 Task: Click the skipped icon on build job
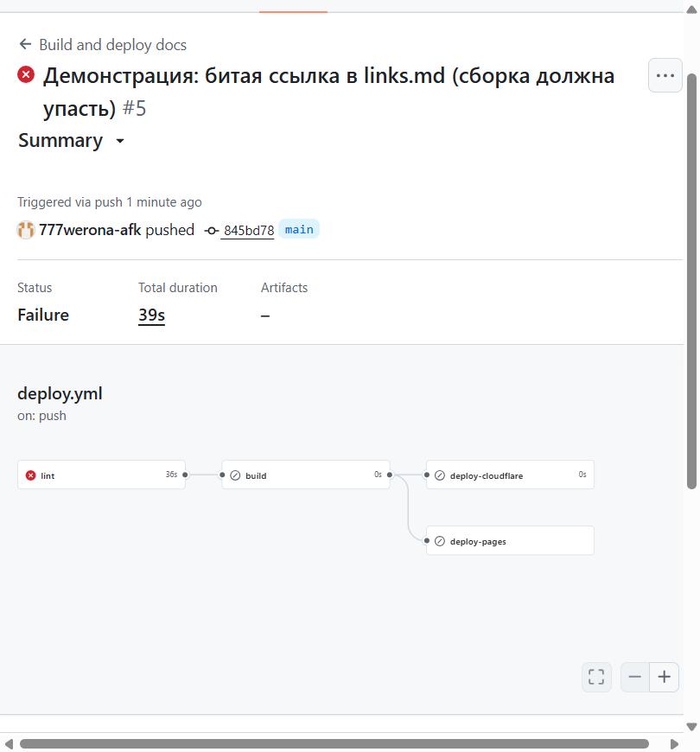[x=235, y=475]
